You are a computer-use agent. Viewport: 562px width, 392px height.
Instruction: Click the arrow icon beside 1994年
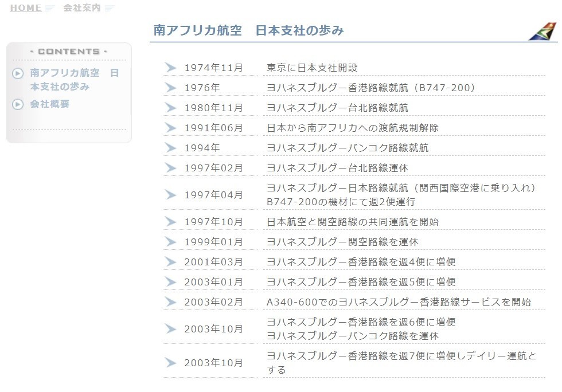coord(171,148)
